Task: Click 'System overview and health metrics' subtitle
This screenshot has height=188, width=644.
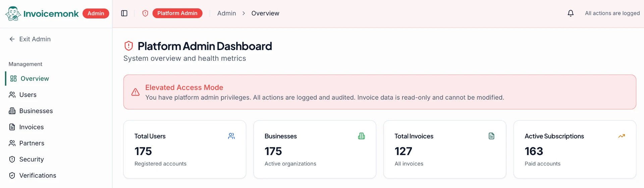Action: [x=184, y=58]
